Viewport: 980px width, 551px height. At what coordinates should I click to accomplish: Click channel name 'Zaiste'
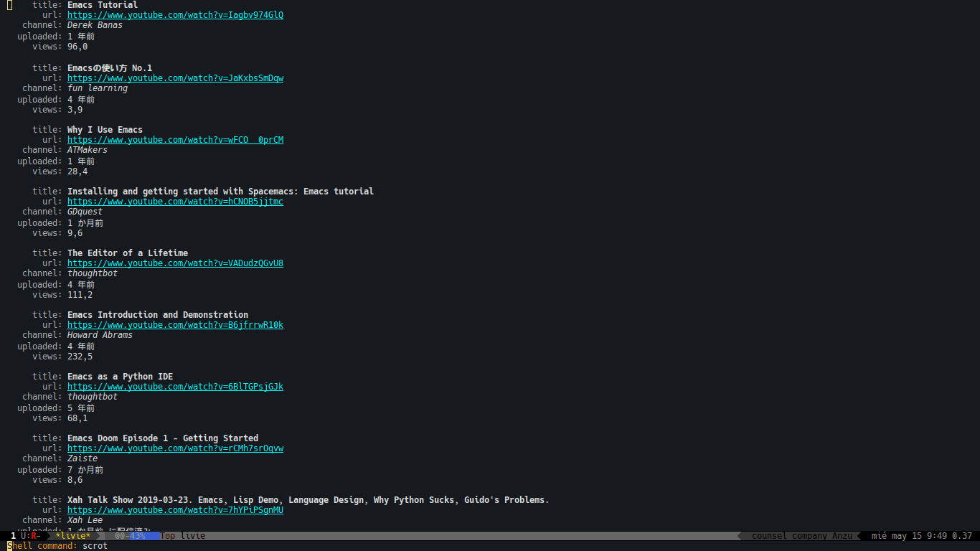83,458
